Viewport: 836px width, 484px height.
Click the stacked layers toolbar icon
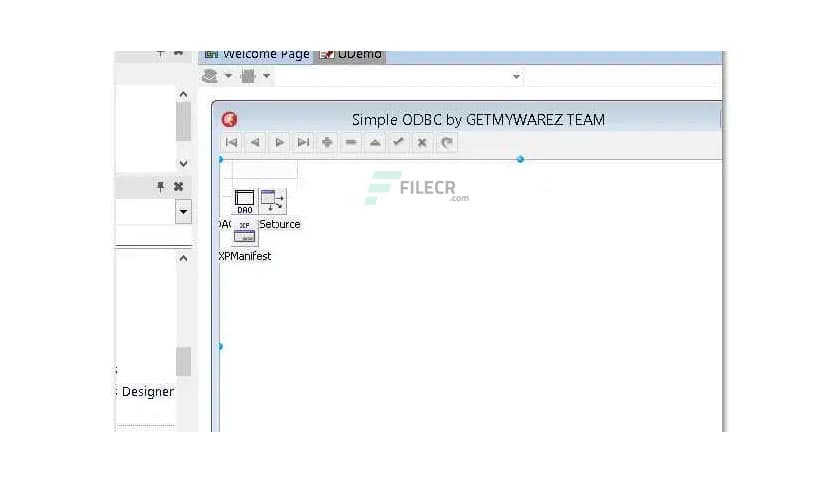click(x=210, y=76)
